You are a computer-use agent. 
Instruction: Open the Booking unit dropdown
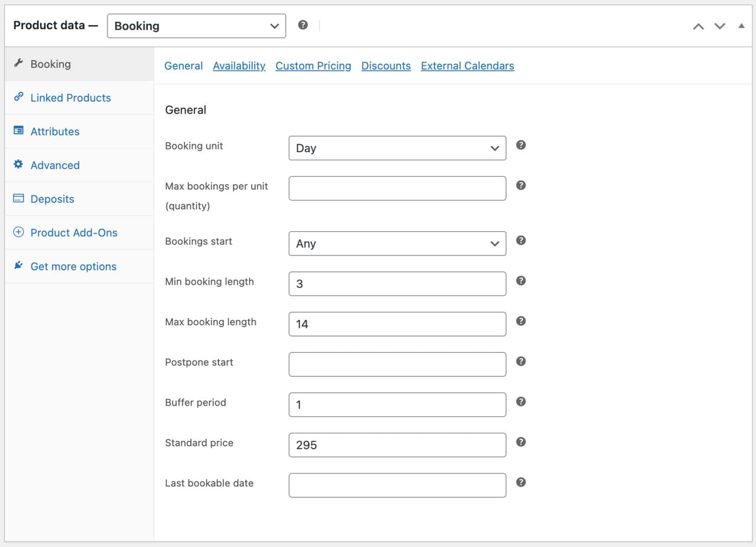click(x=397, y=148)
